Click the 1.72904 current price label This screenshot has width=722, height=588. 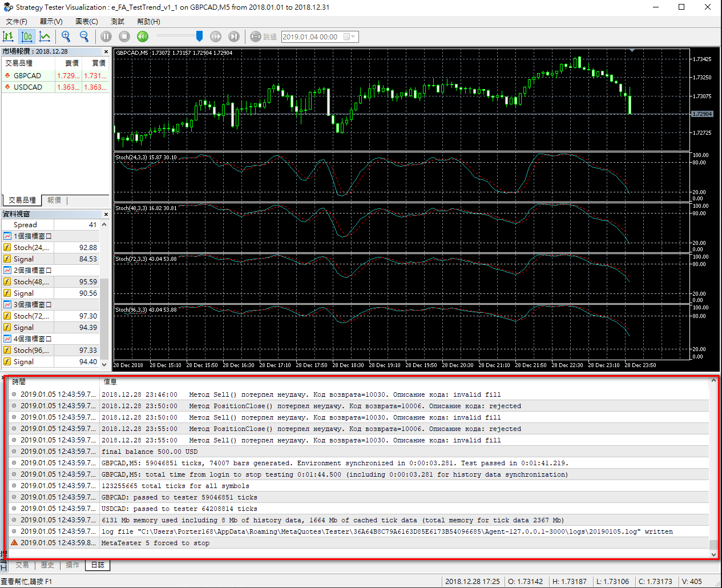(x=702, y=114)
